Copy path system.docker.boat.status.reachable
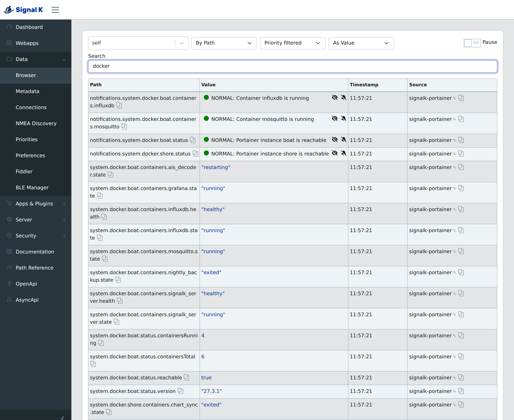The image size is (514, 420). pos(187,378)
